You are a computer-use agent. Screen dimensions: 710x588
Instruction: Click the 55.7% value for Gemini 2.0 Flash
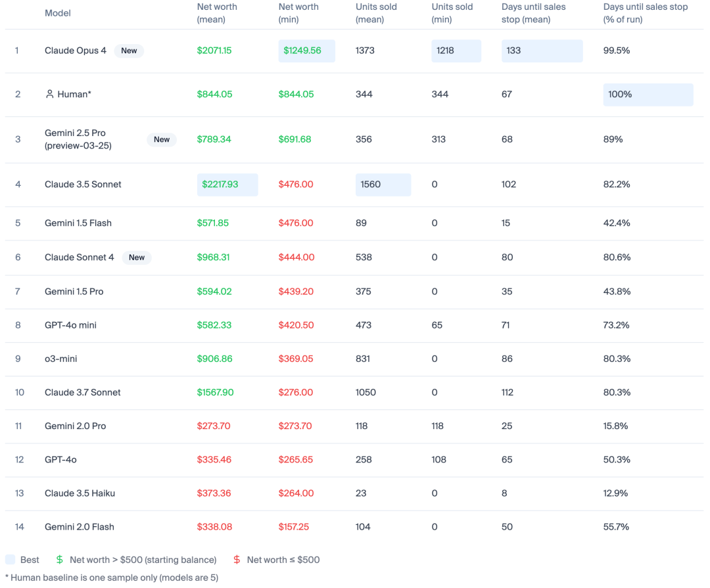[x=616, y=527]
